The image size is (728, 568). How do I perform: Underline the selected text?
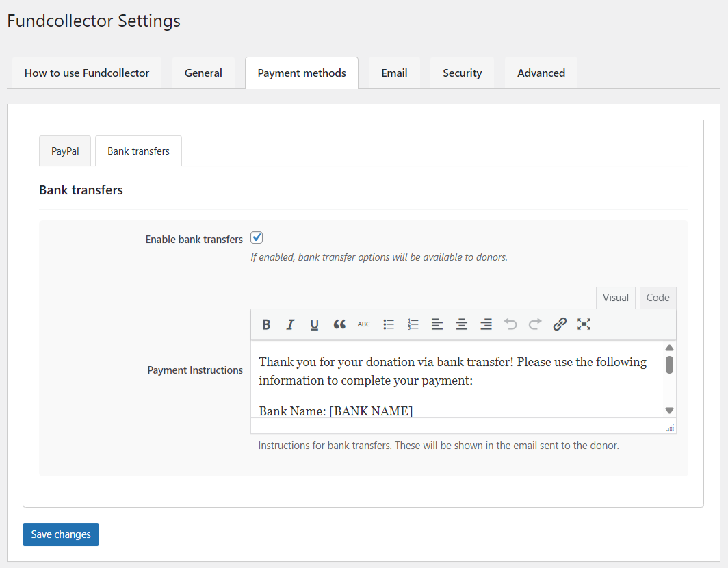point(314,324)
